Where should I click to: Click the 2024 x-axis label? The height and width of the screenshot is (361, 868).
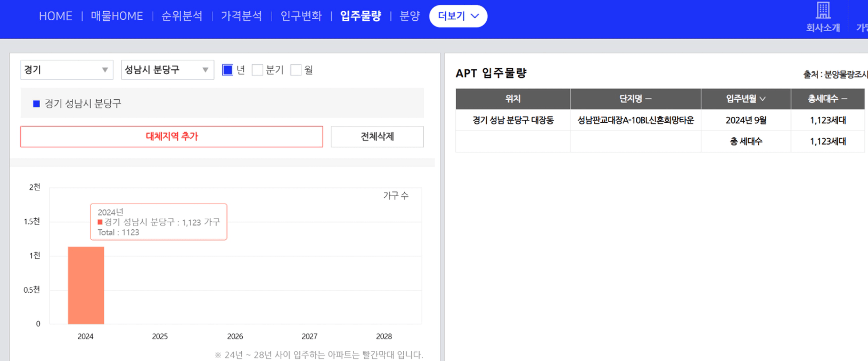coord(85,336)
